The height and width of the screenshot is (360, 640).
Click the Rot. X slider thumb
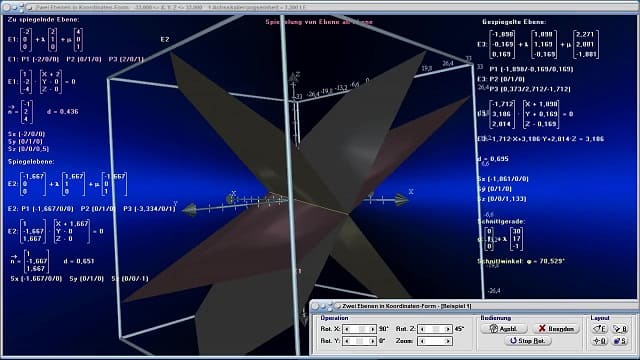(x=361, y=329)
